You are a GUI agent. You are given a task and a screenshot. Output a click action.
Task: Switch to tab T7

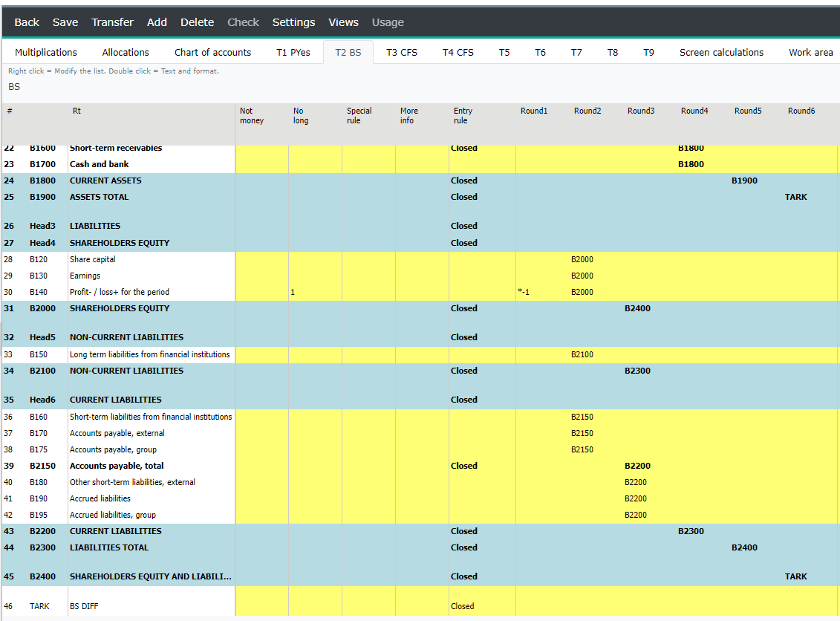click(576, 52)
